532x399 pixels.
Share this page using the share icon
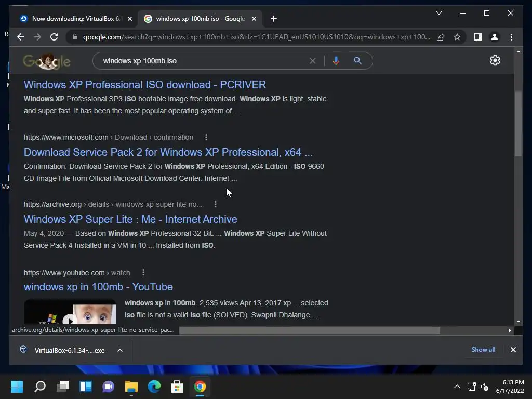coord(441,37)
